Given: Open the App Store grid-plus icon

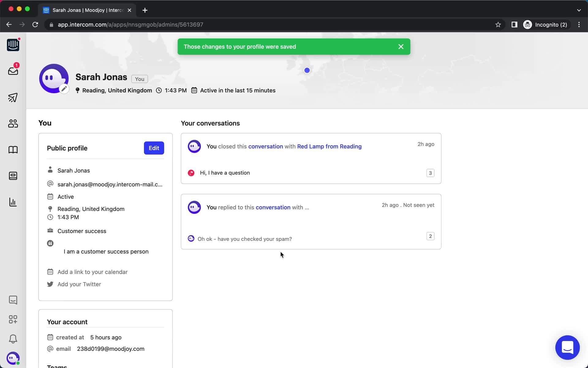Looking at the screenshot, I should click(13, 320).
